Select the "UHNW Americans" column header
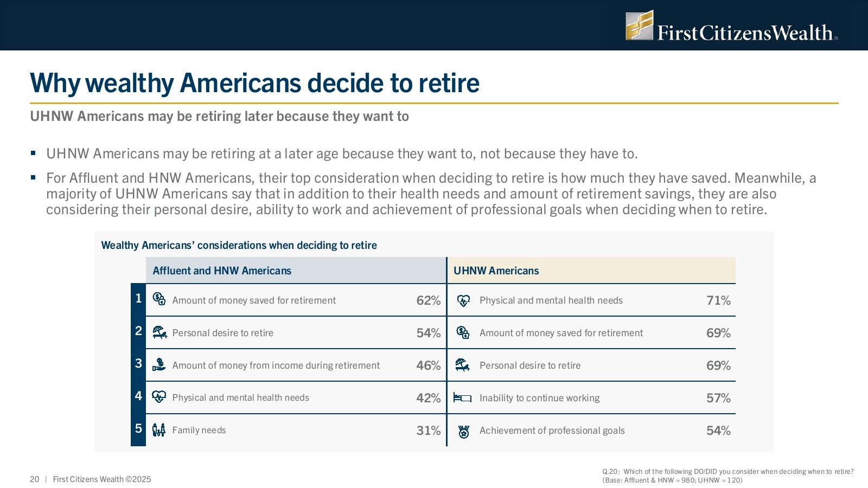The height and width of the screenshot is (488, 868). click(496, 271)
